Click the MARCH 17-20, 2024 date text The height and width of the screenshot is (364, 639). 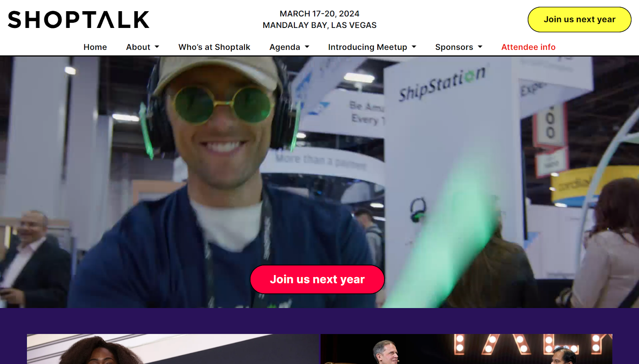(x=319, y=14)
